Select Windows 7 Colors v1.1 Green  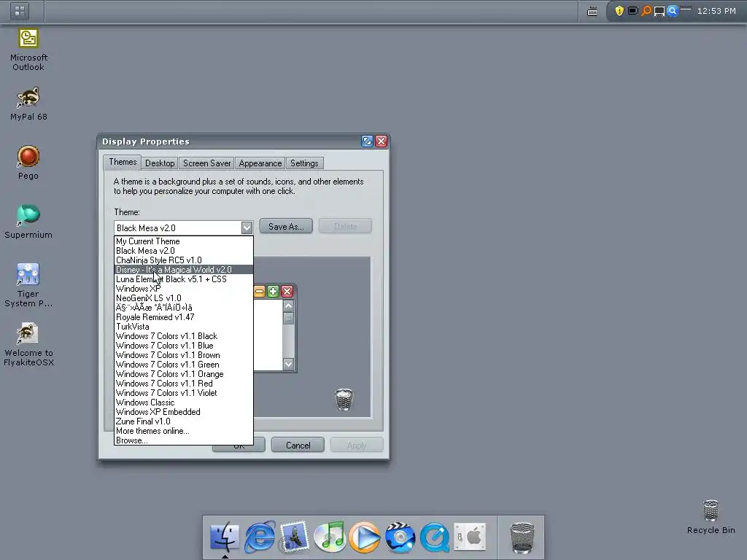(183, 365)
